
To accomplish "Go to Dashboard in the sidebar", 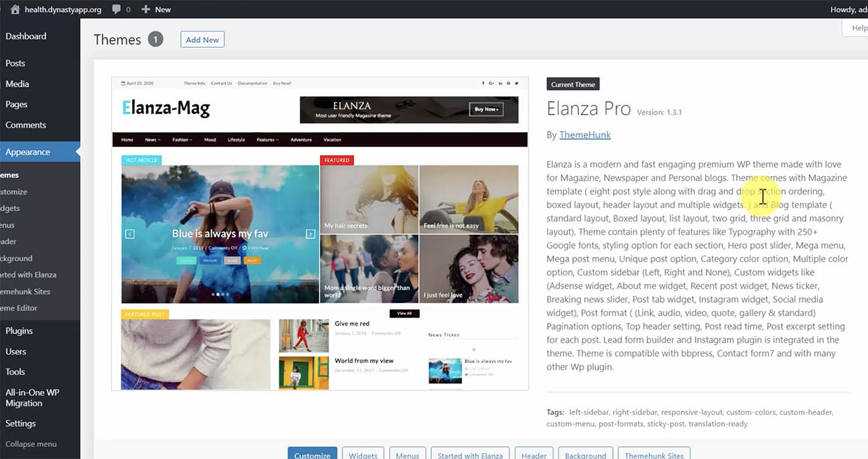I will click(26, 36).
